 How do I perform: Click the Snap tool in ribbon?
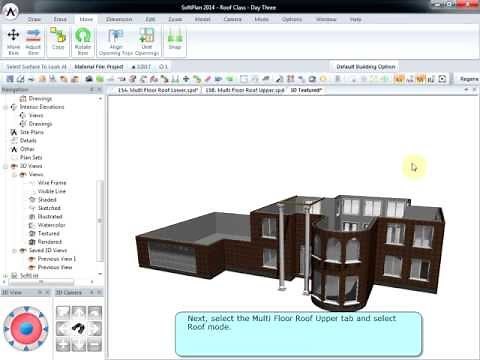coord(175,39)
